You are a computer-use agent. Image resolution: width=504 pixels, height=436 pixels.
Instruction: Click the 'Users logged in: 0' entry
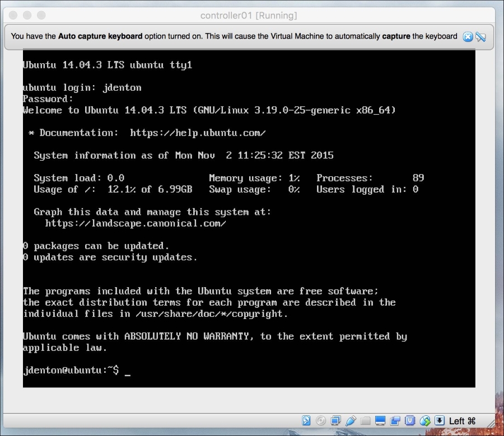367,189
